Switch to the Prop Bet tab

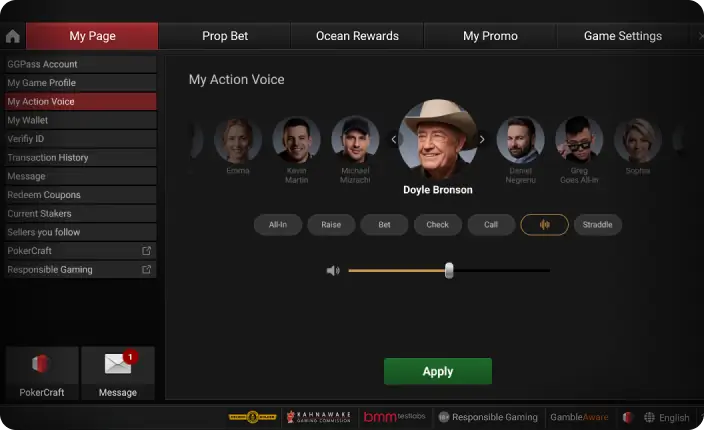click(224, 36)
